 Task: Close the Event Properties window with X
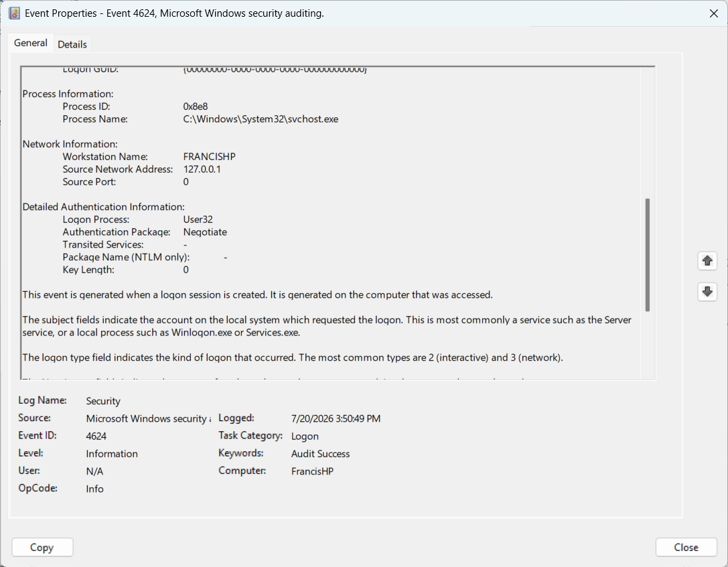click(x=714, y=13)
